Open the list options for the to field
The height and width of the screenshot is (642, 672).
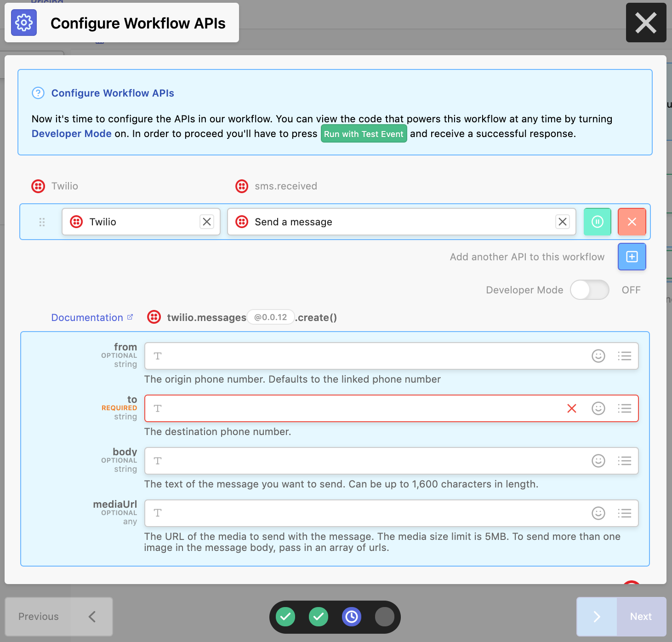click(624, 408)
